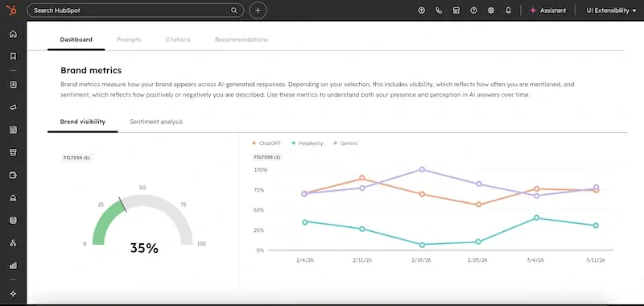Click the plus quick-create button
Screen dimensions: 644x306
click(258, 10)
